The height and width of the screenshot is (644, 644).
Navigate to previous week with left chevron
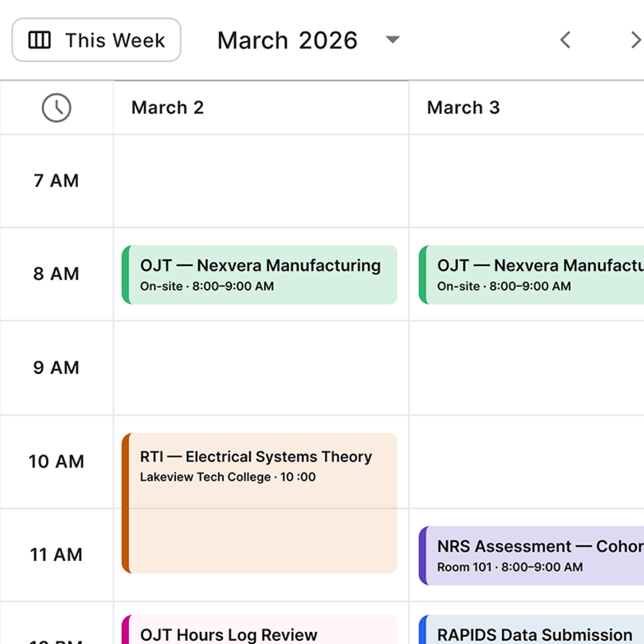pyautogui.click(x=565, y=40)
